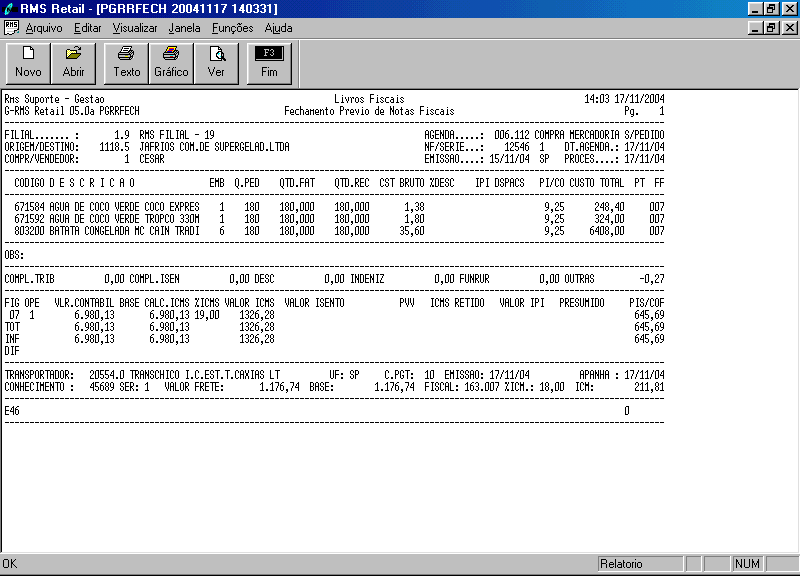Click CONHECIMENTO number 45689
800x576 pixels.
tap(102, 387)
